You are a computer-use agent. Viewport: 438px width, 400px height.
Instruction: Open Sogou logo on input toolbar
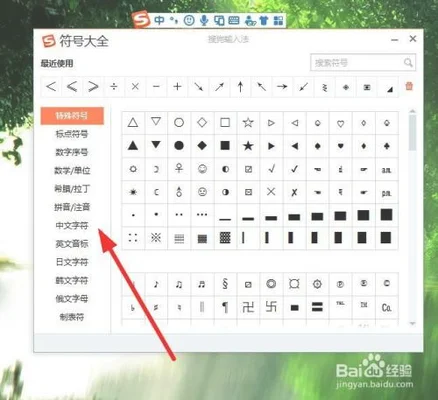[x=141, y=20]
